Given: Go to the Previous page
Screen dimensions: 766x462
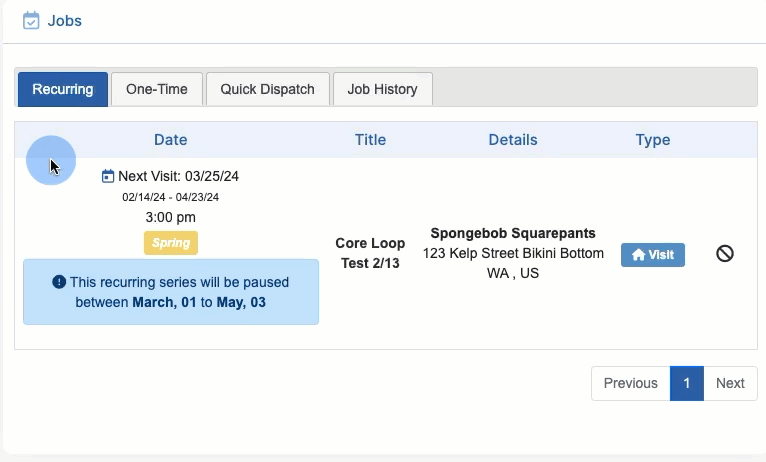Looking at the screenshot, I should tap(630, 383).
